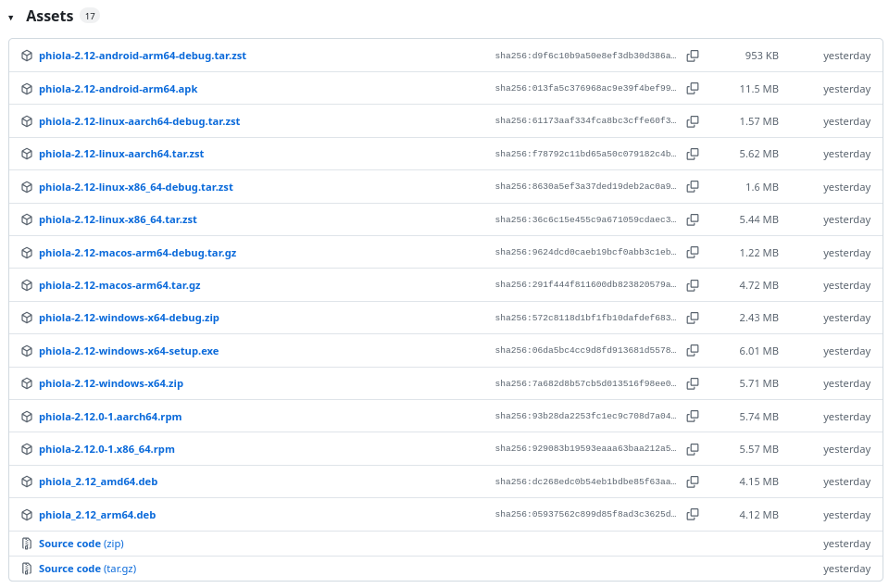The width and height of the screenshot is (889, 588).
Task: Download phiola-2.12.0-1.x86_64.rpm package
Action: click(x=106, y=449)
